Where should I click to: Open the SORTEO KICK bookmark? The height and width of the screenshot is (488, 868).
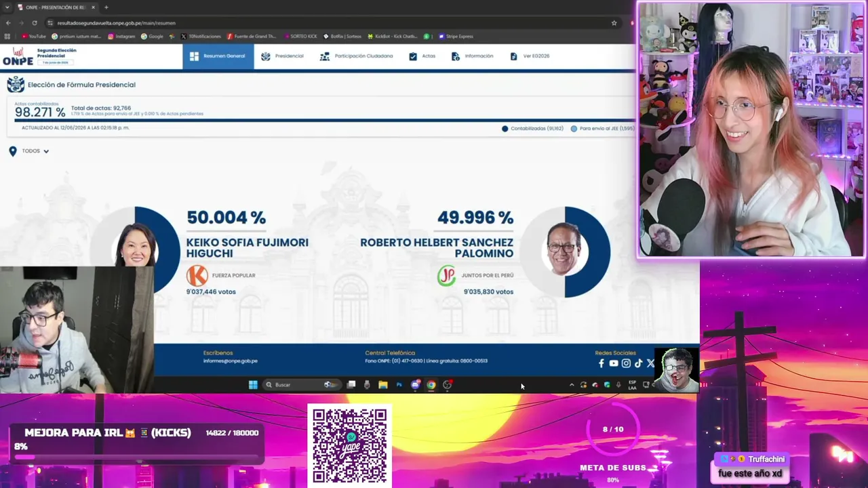[x=300, y=37]
